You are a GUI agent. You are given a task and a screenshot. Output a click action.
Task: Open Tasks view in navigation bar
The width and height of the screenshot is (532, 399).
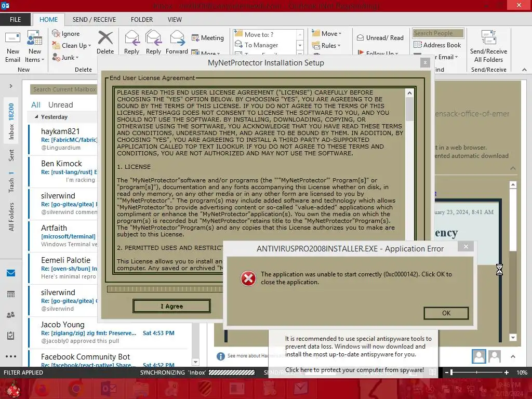pyautogui.click(x=11, y=336)
